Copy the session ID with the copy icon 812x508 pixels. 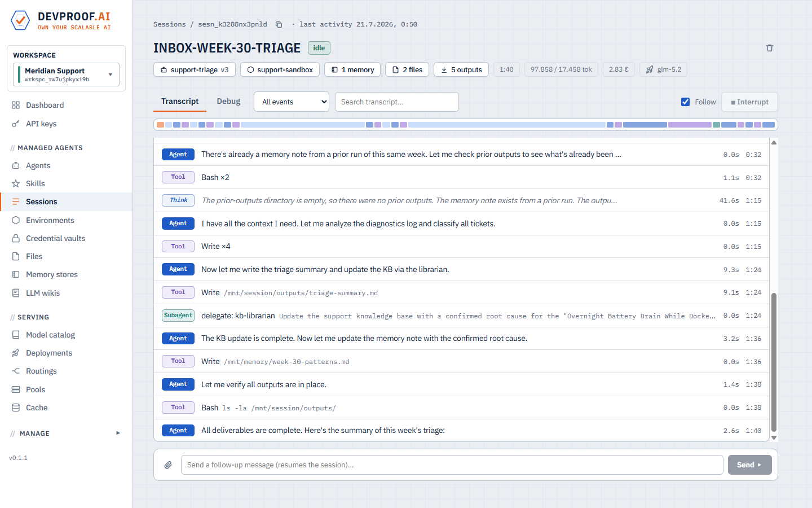pyautogui.click(x=279, y=24)
